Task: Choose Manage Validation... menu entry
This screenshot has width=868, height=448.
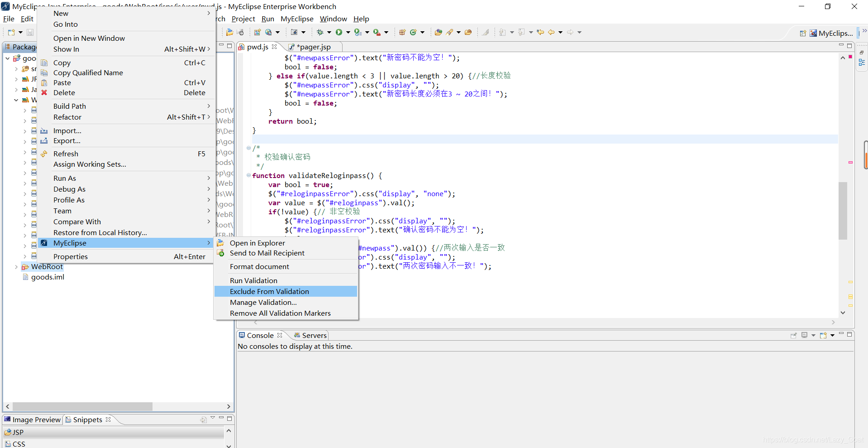Action: coord(286,302)
